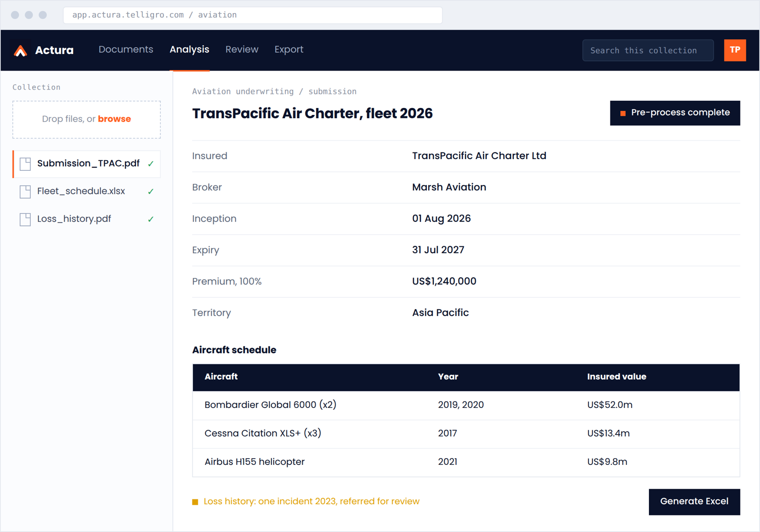Viewport: 760px width, 532px height.
Task: Click the Bombardier Global 6000 (x2) cell
Action: click(270, 405)
